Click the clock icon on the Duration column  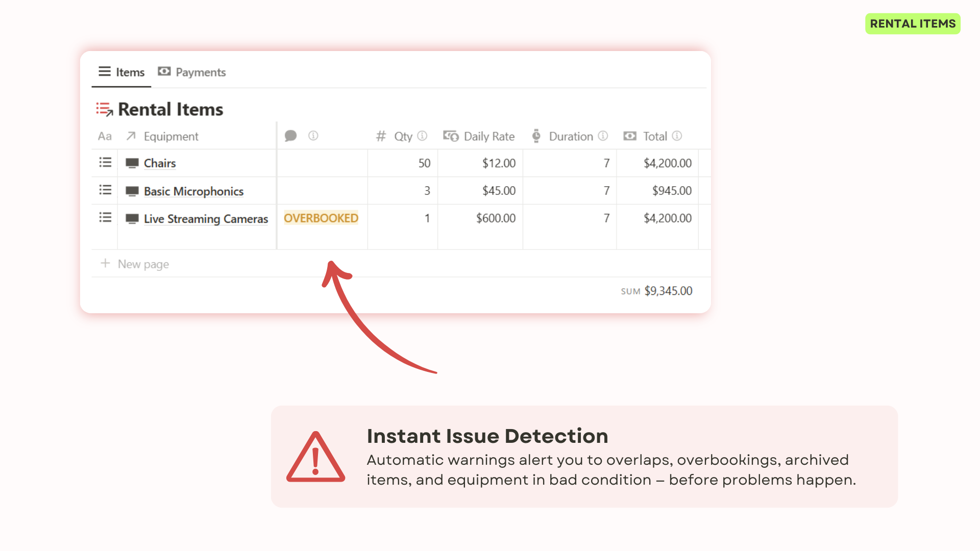[536, 136]
